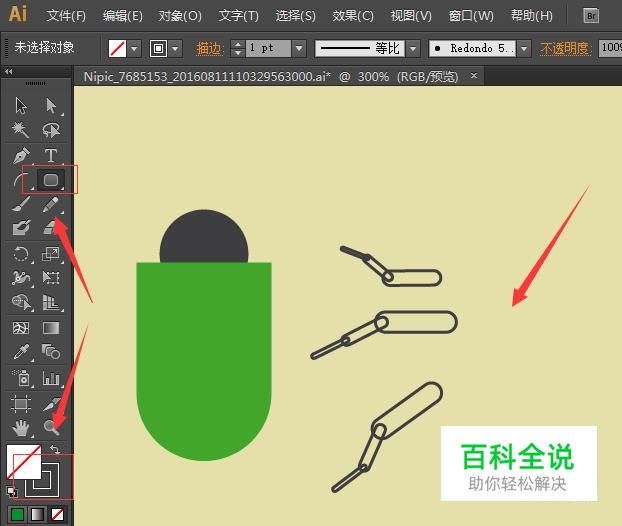
Task: Open stroke color dropdown in control bar
Action: pyautogui.click(x=175, y=49)
